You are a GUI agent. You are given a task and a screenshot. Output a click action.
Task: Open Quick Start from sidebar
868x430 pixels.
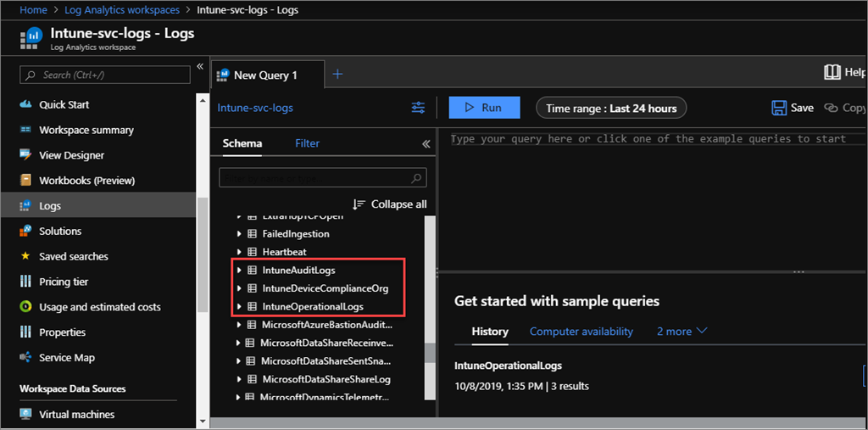[64, 104]
